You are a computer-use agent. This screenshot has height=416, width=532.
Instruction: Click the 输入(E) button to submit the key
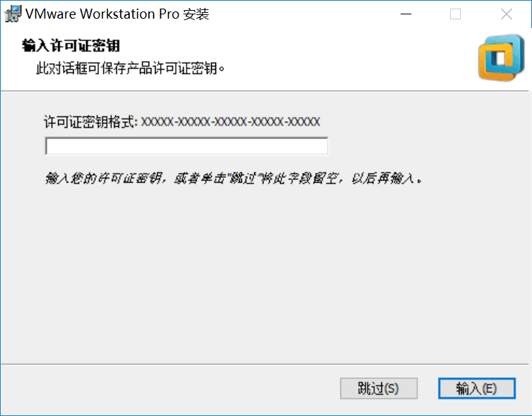477,388
